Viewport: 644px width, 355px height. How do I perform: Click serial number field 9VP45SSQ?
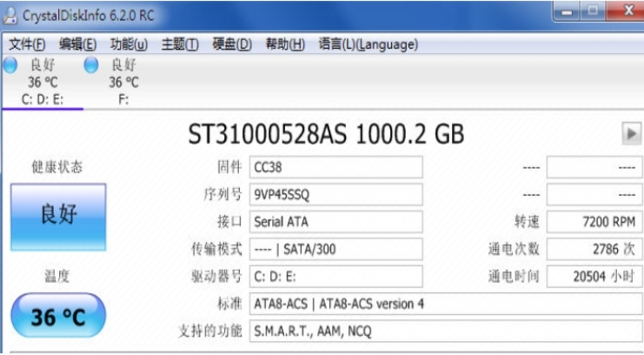coord(336,194)
